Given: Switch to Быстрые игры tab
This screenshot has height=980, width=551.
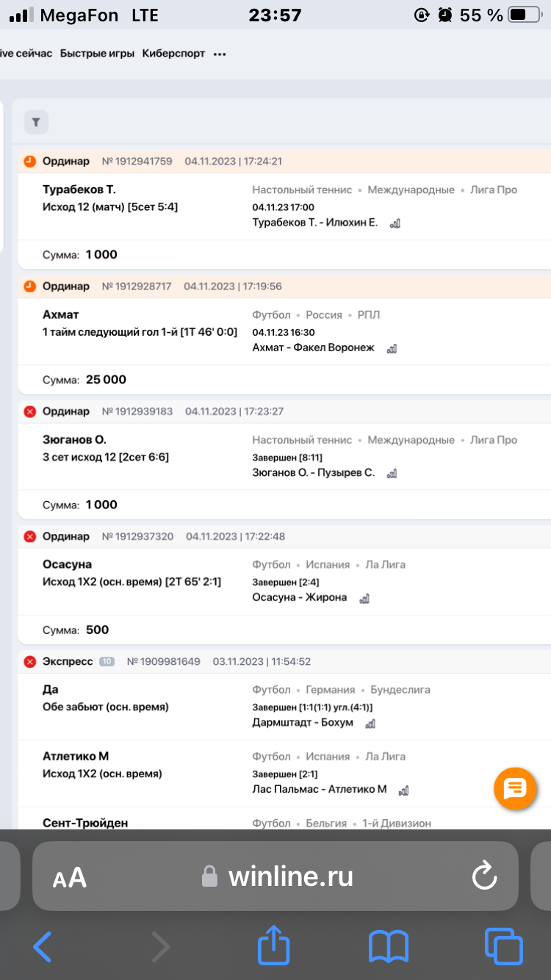Looking at the screenshot, I should [97, 54].
